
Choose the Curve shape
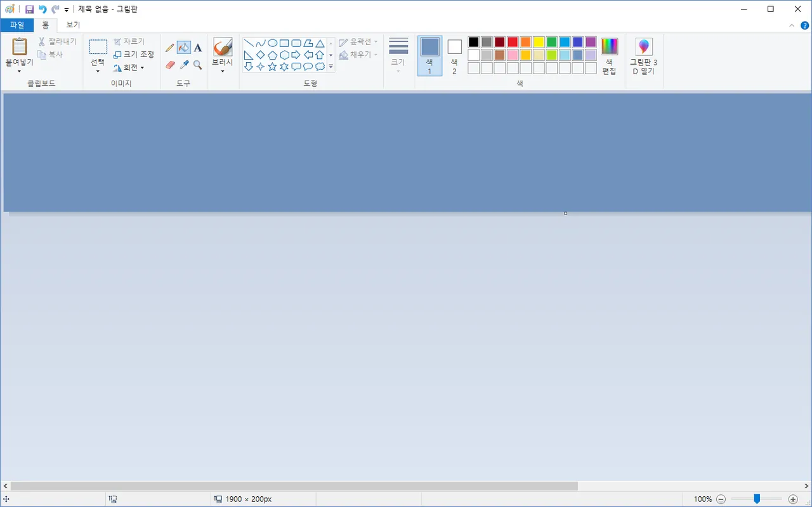tap(261, 43)
